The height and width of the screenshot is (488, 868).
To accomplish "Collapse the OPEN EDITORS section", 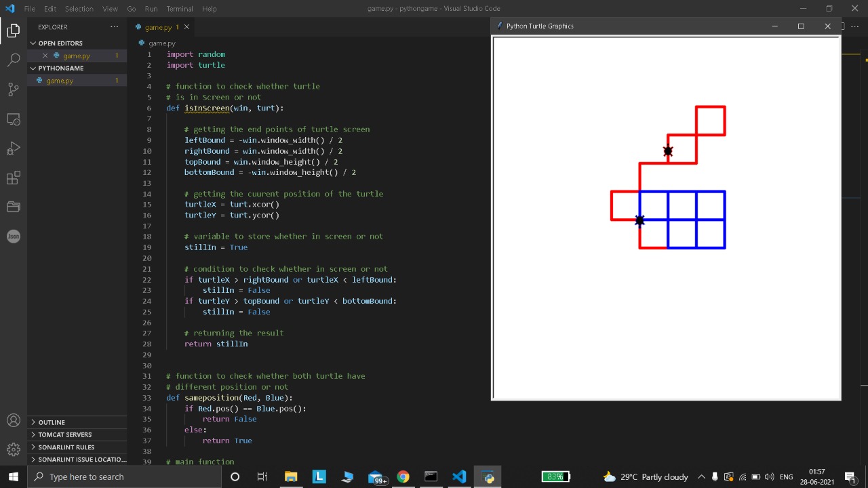I will click(x=60, y=43).
